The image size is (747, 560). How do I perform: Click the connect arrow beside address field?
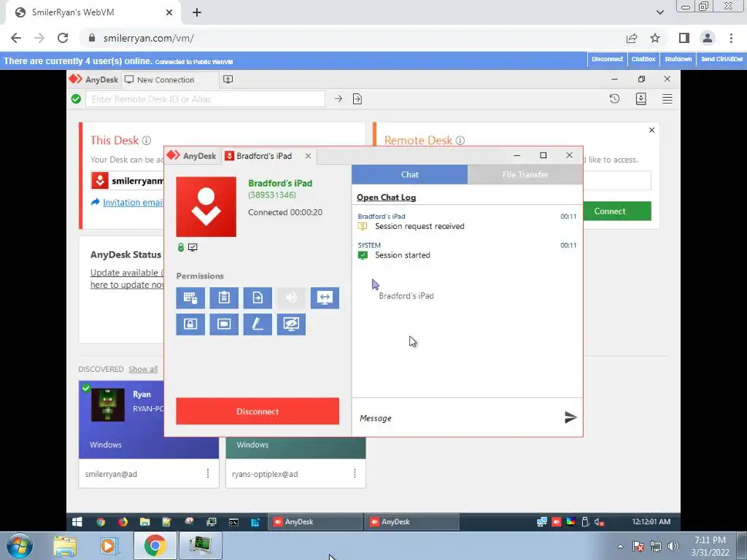[338, 98]
